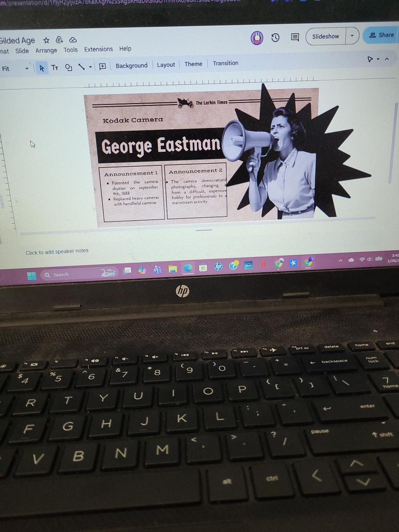Image resolution: width=399 pixels, height=532 pixels.
Task: Click the account avatar picture
Action: pos(257,38)
